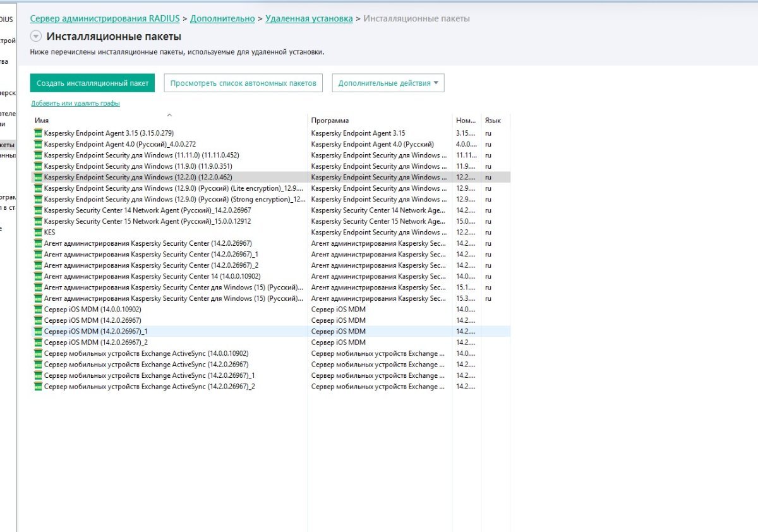
Task: Click package icon of the Strong encryption row
Action: tap(39, 199)
